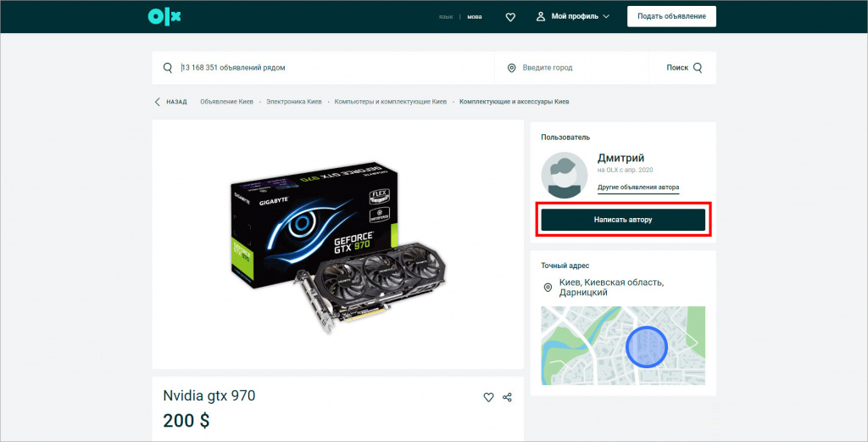The image size is (868, 442).
Task: Open Комплектующие и аксессуары Киев breadcrumb
Action: point(515,102)
